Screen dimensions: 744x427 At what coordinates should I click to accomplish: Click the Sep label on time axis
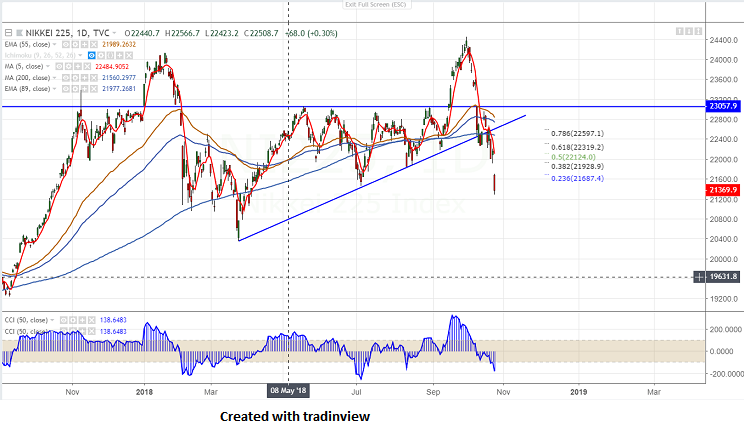(433, 392)
